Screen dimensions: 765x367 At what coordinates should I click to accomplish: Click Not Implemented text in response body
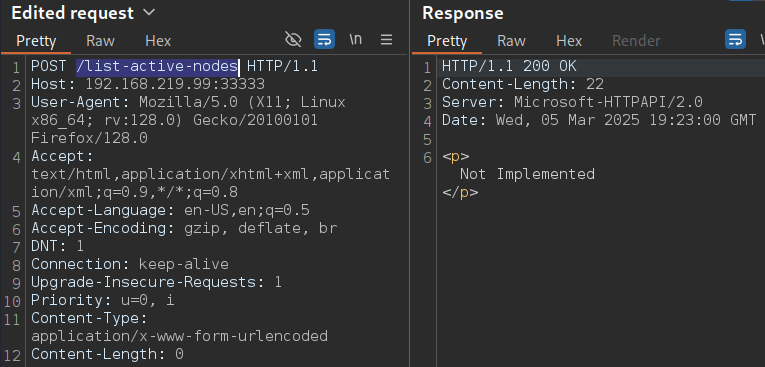tap(527, 174)
